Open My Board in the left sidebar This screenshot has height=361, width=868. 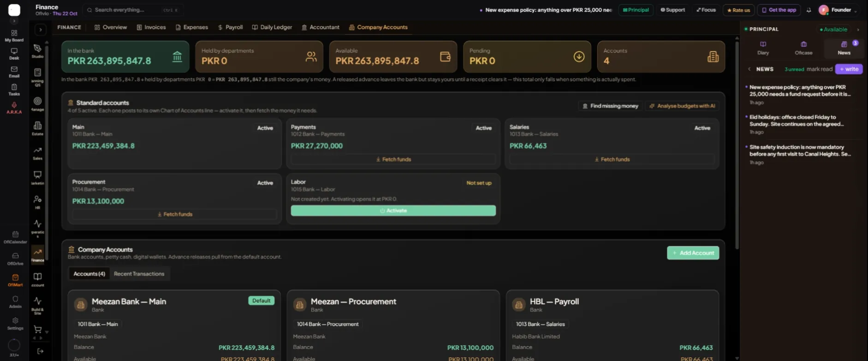pyautogui.click(x=14, y=36)
